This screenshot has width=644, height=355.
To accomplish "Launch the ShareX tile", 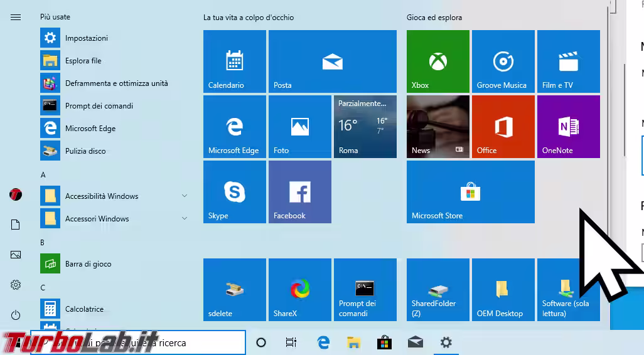I will point(300,289).
